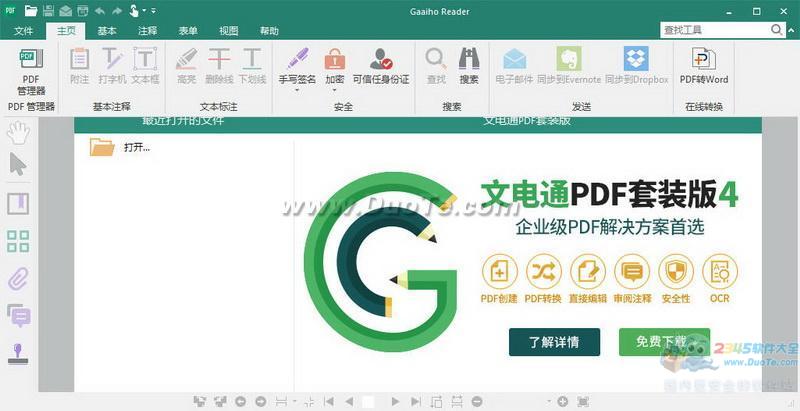Click the 加密 encryption lock icon
Image resolution: width=800 pixels, height=411 pixels.
click(335, 60)
